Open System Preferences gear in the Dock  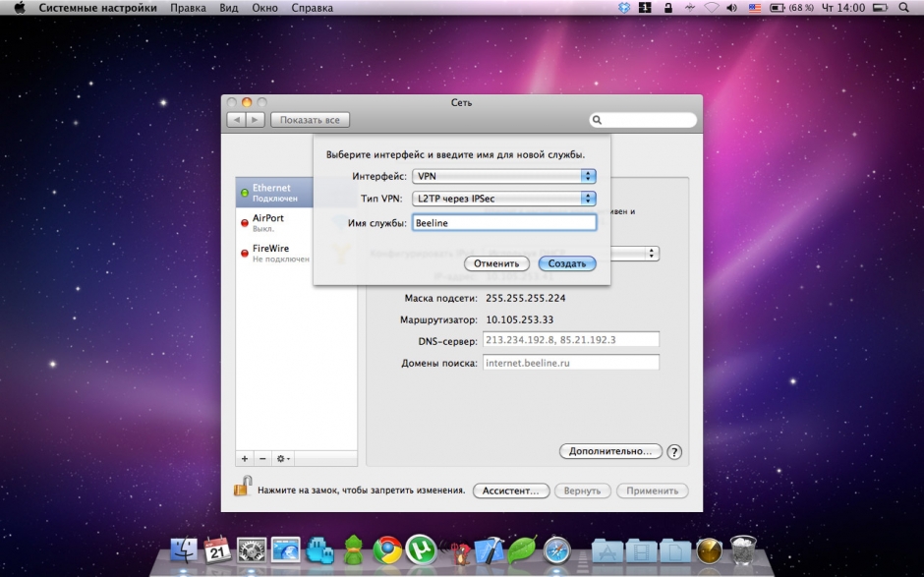point(252,550)
